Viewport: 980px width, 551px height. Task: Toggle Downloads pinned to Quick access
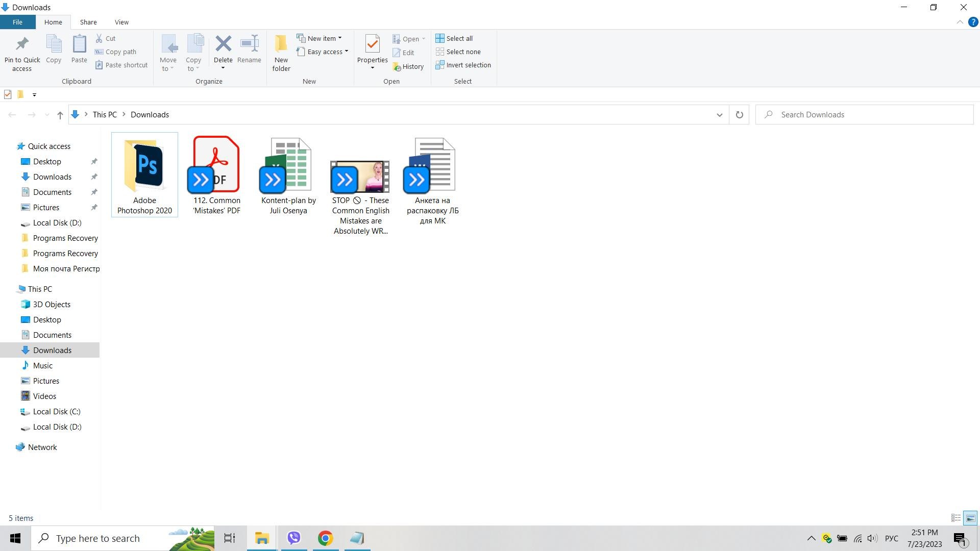(93, 176)
